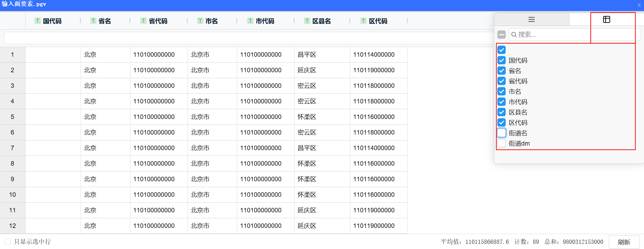Click the T icon next to 省名 header
644x249 pixels.
[x=93, y=21]
